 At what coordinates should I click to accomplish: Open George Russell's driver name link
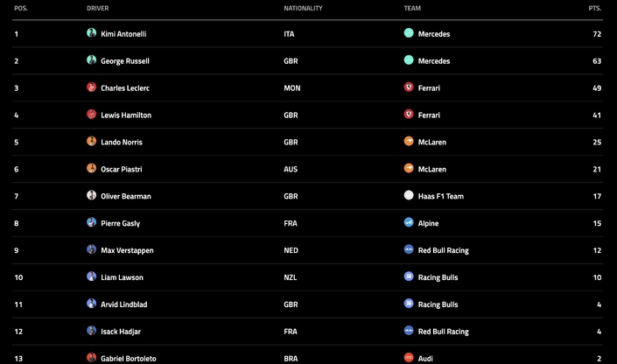[125, 61]
